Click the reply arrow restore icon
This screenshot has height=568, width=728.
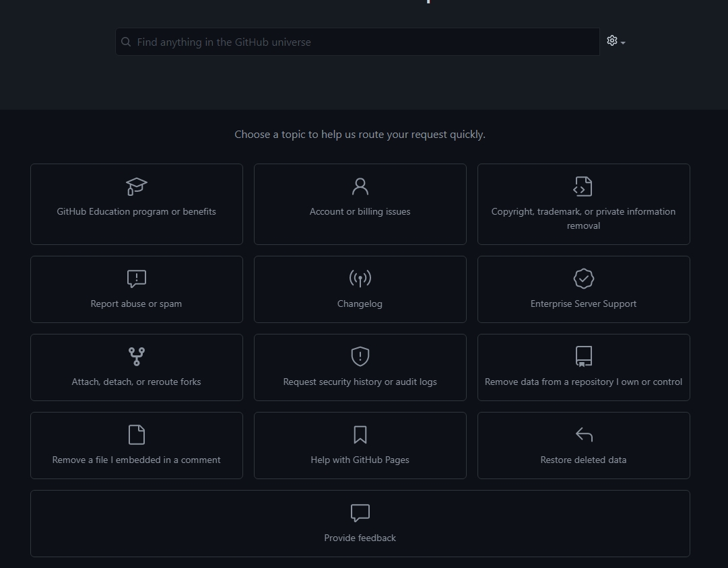[x=584, y=435]
